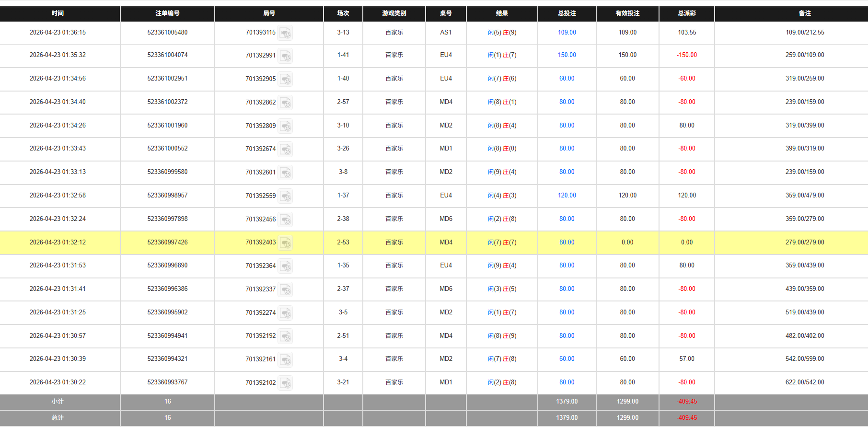Click the 小计 subtotal row label
868x439 pixels.
point(58,402)
